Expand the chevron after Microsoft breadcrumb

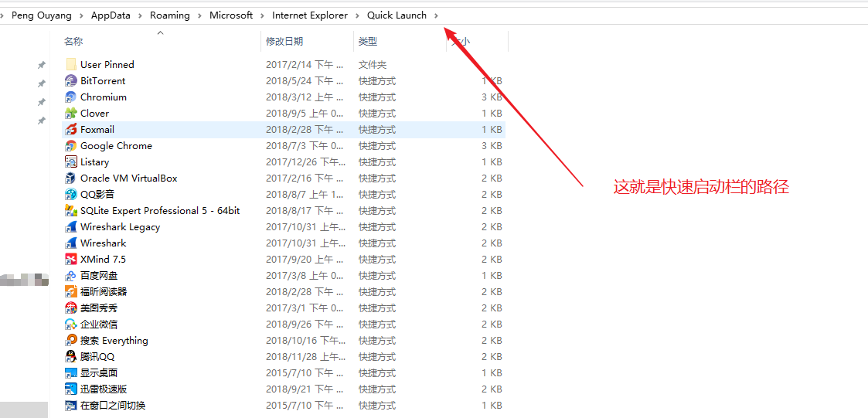(262, 16)
